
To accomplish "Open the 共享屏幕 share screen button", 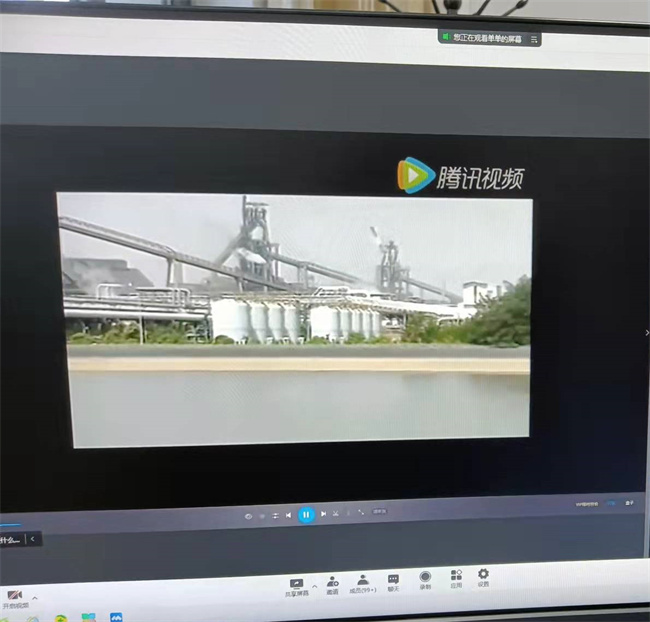I will [297, 588].
